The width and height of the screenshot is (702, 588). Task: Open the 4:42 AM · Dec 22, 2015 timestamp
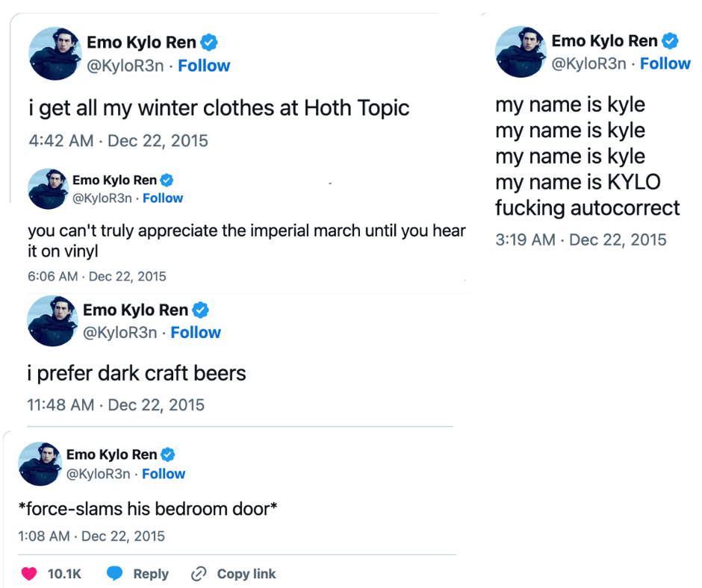click(x=118, y=140)
